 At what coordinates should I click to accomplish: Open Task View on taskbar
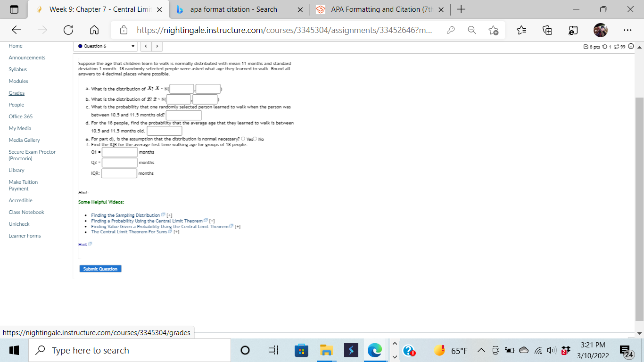[273, 350]
